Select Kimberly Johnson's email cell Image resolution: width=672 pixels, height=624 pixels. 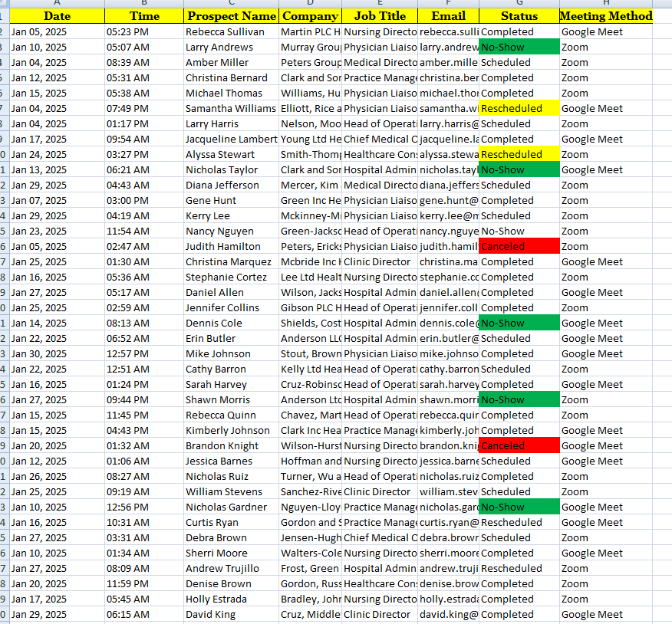click(448, 431)
